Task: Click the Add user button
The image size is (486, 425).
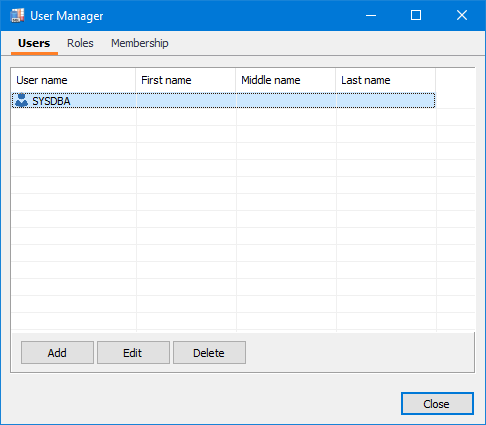Action: (57, 352)
